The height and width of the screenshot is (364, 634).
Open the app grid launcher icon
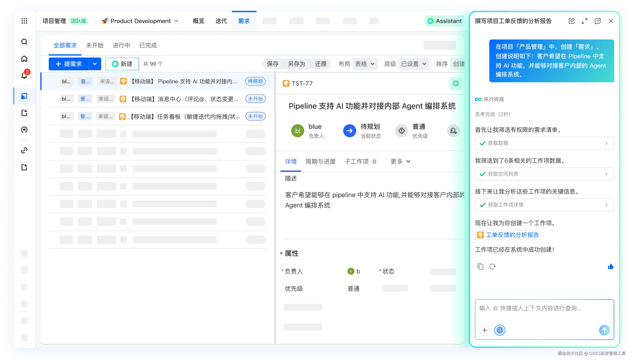(x=24, y=21)
